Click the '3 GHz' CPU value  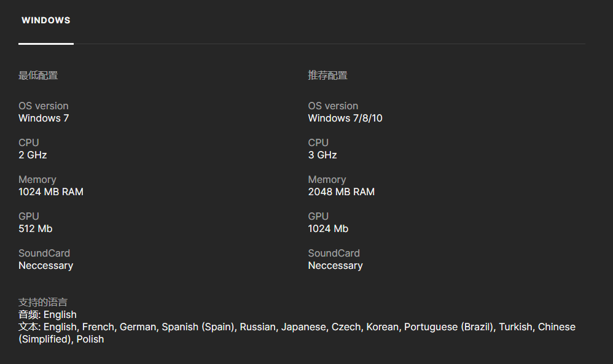(322, 155)
